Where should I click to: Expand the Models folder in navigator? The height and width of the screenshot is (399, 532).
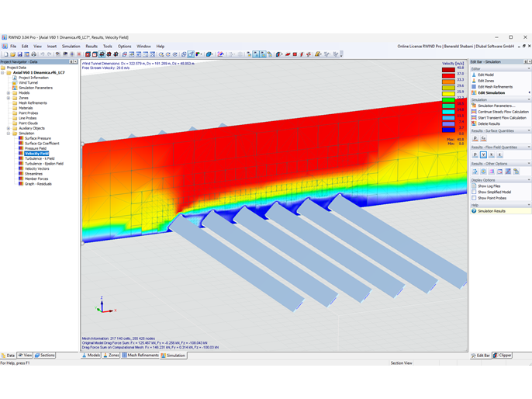tap(9, 92)
